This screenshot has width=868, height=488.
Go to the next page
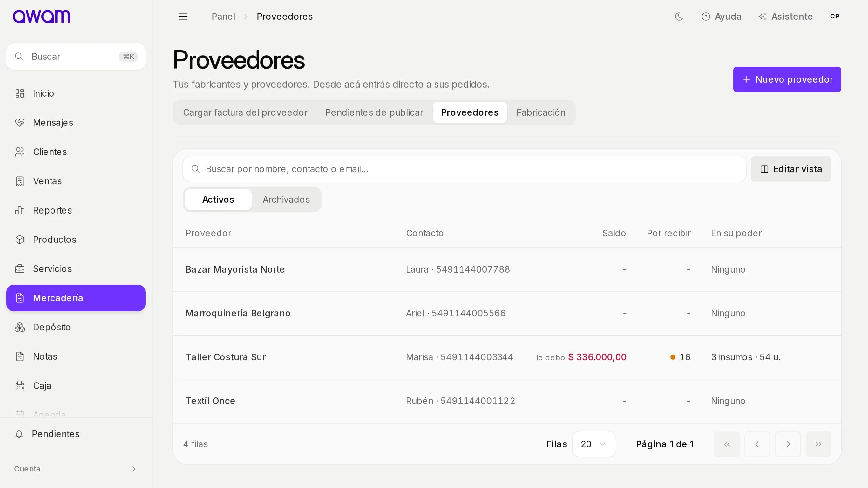[788, 444]
